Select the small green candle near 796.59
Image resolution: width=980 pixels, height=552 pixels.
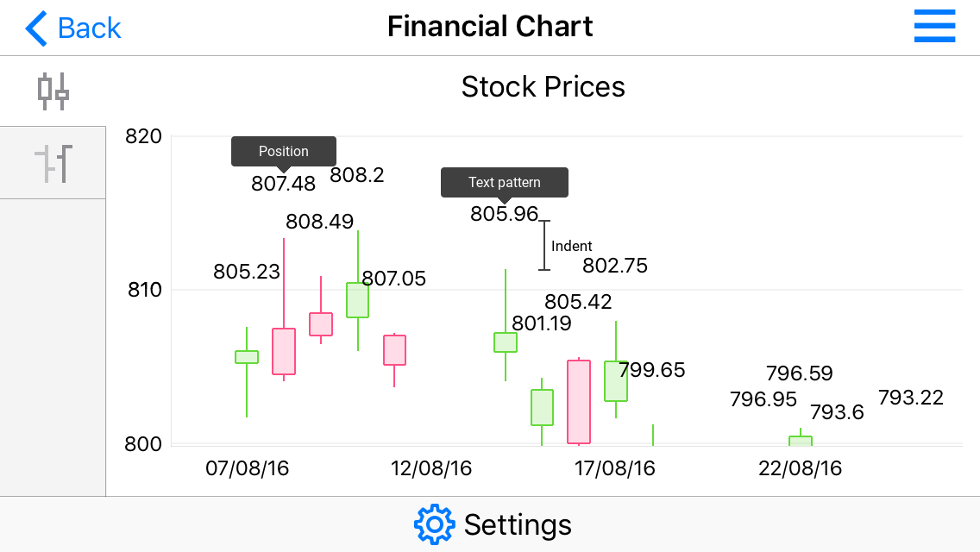[x=801, y=439]
